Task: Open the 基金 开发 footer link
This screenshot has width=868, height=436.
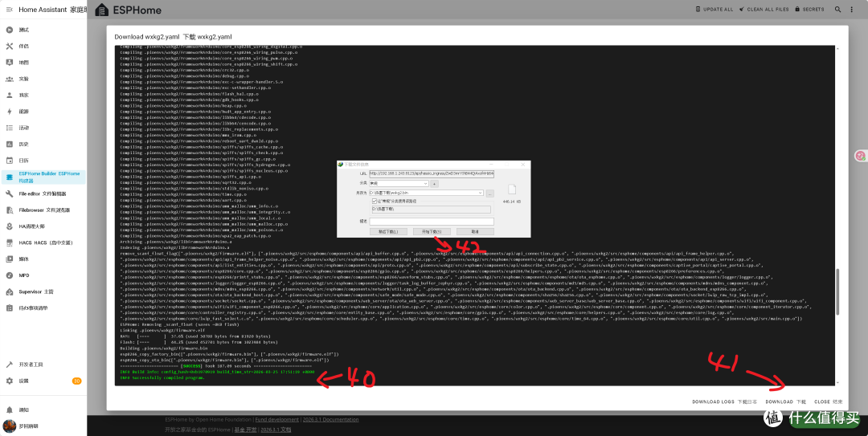Action: [245, 430]
